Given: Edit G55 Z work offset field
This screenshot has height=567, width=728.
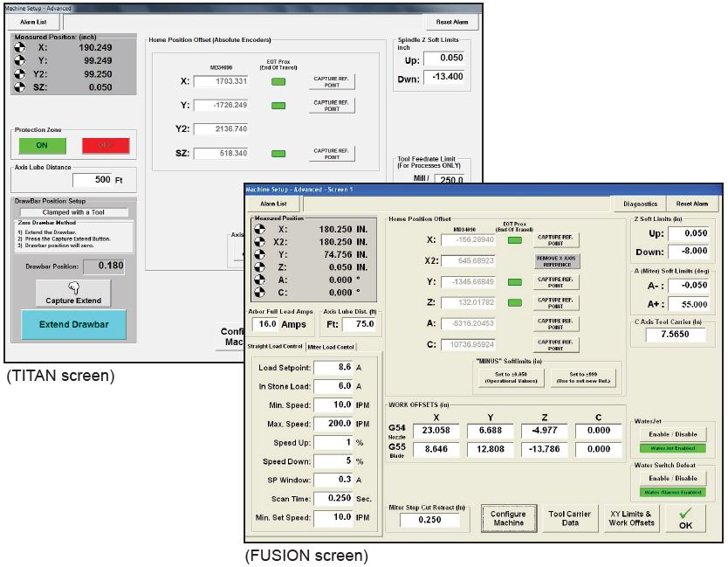Looking at the screenshot, I should click(x=545, y=449).
